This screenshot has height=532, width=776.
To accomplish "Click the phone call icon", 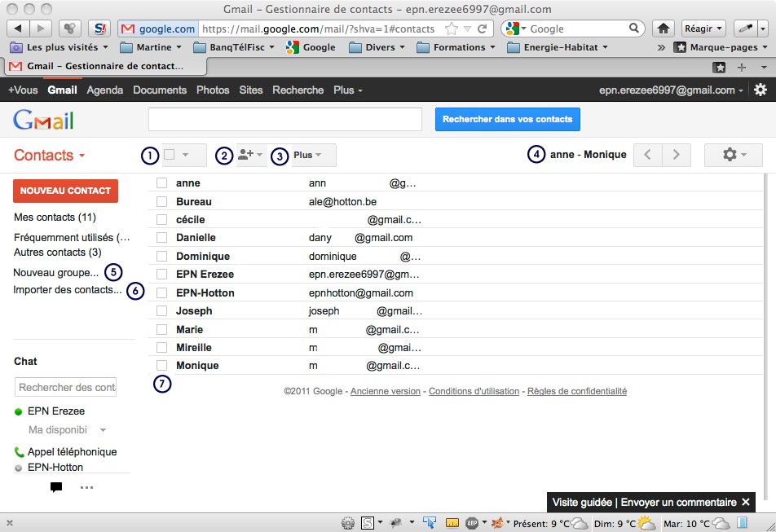I will pyautogui.click(x=19, y=451).
